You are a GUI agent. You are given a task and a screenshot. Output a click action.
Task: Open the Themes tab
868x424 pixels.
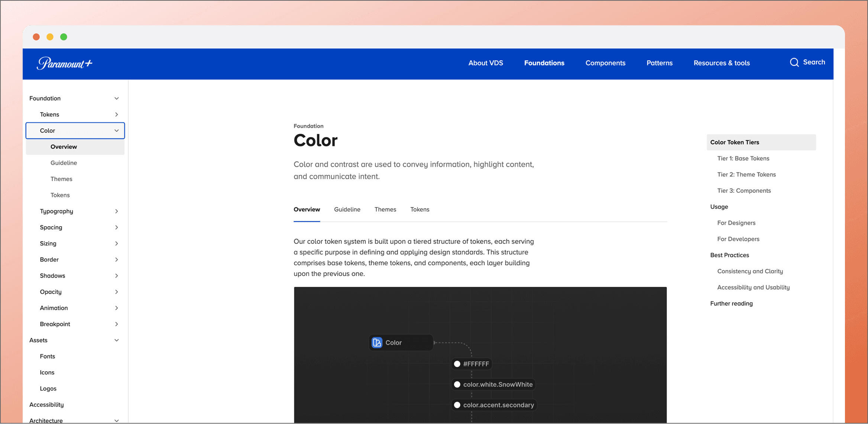point(385,209)
